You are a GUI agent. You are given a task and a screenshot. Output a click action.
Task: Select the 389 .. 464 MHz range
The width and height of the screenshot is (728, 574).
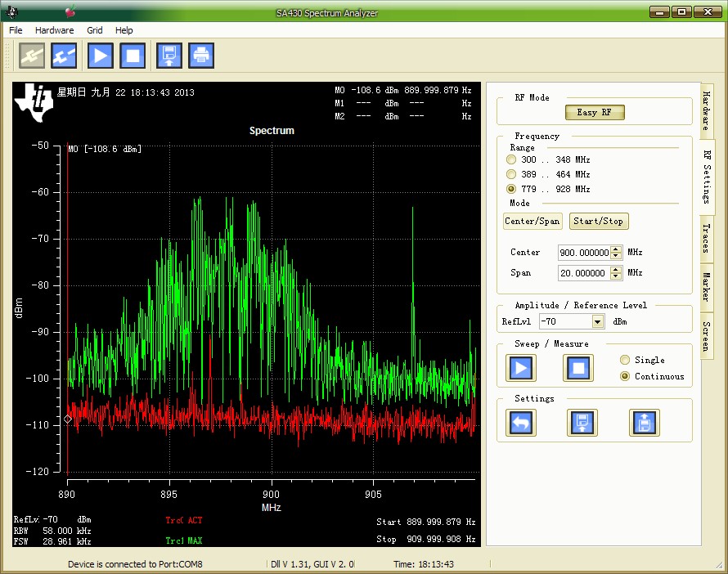click(x=512, y=174)
